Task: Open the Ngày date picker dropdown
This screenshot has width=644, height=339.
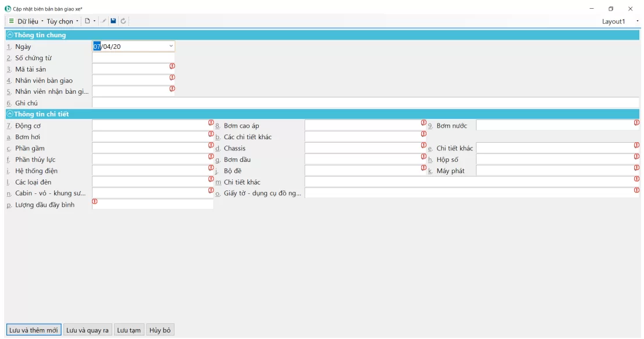Action: tap(171, 46)
